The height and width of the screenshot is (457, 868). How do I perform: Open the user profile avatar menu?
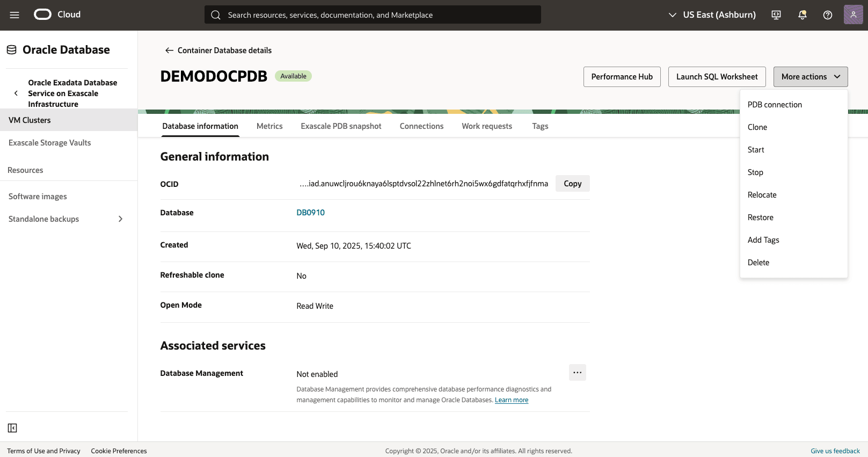pyautogui.click(x=853, y=14)
